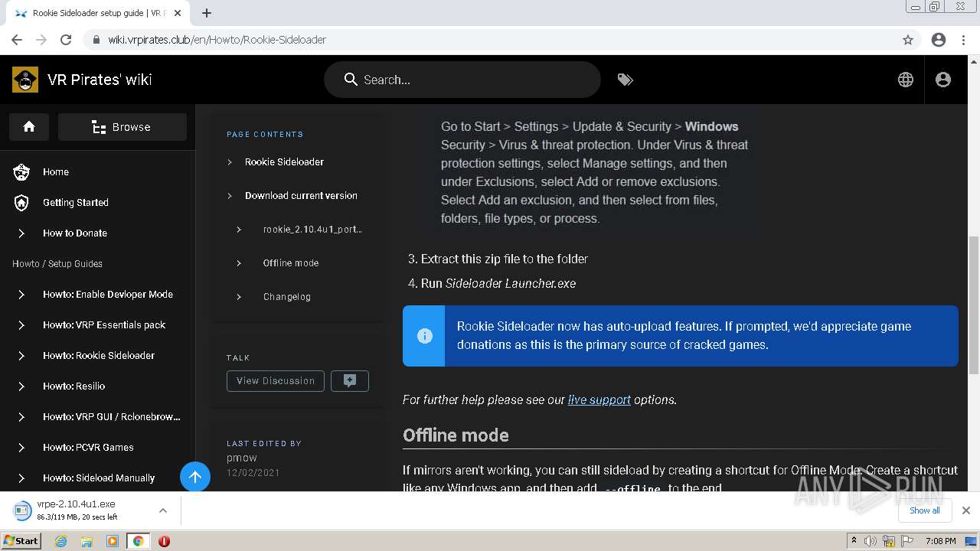
Task: Open How to Donate in sidebar
Action: click(x=98, y=233)
